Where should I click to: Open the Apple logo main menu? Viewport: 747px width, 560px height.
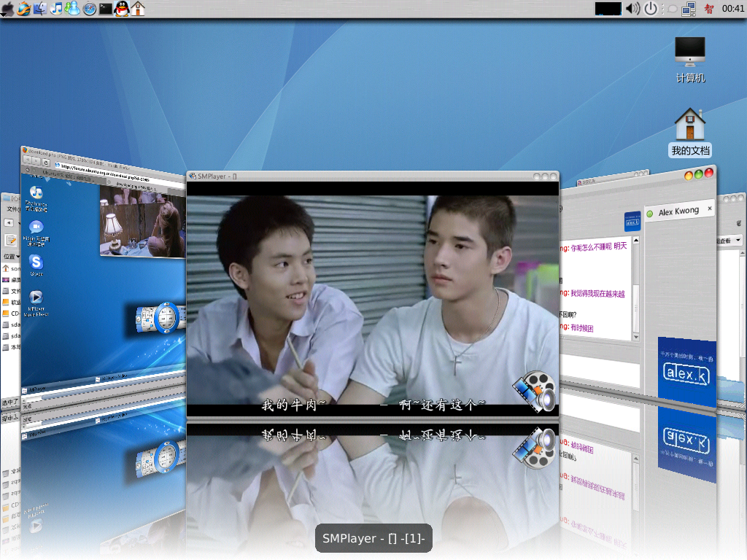pos(7,8)
